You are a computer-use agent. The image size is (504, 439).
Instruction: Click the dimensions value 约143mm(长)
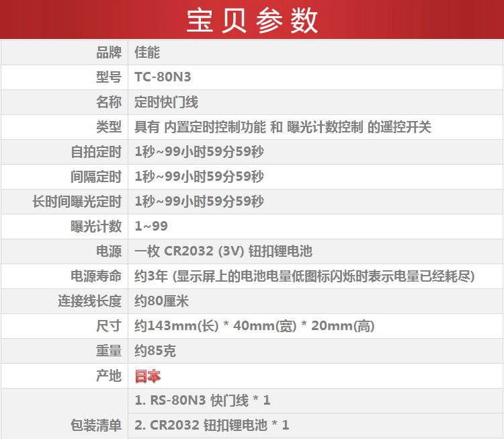click(254, 326)
